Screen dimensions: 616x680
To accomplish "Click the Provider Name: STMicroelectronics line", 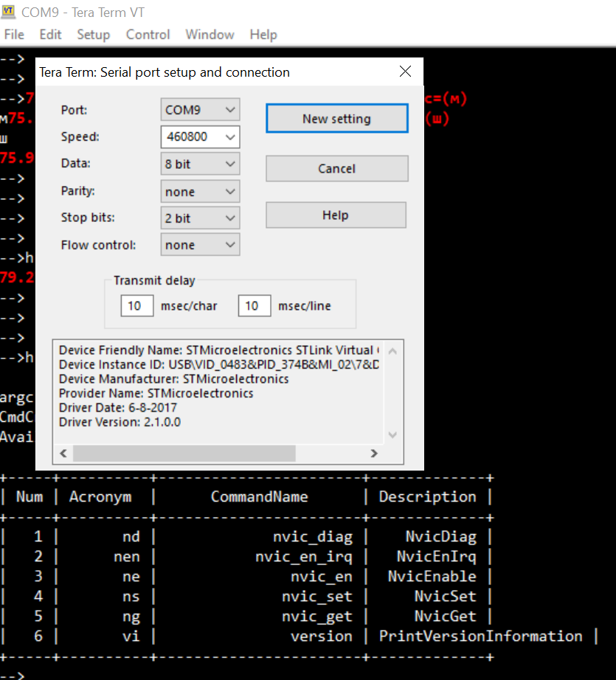I will [156, 393].
